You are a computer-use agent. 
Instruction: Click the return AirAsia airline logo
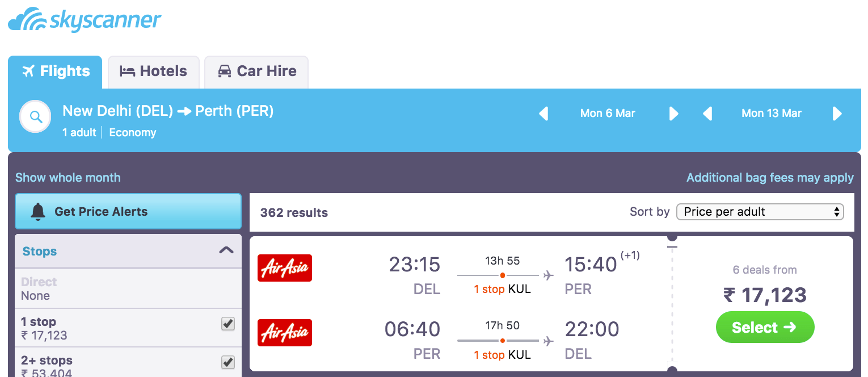tap(285, 333)
